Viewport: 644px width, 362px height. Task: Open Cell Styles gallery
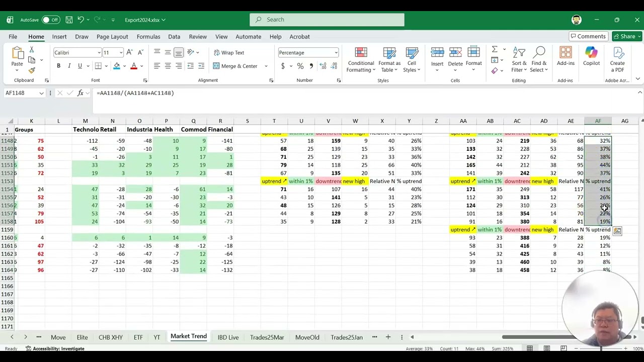tap(412, 60)
